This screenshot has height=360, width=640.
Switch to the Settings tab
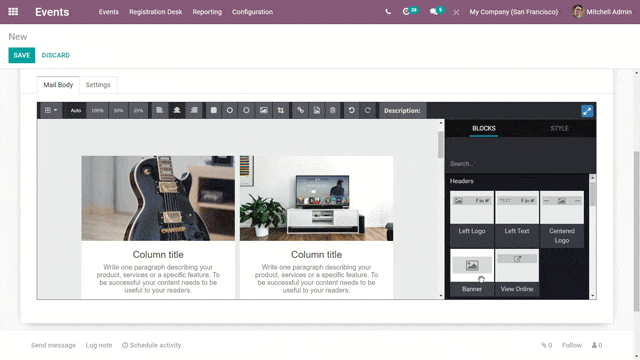click(x=98, y=85)
